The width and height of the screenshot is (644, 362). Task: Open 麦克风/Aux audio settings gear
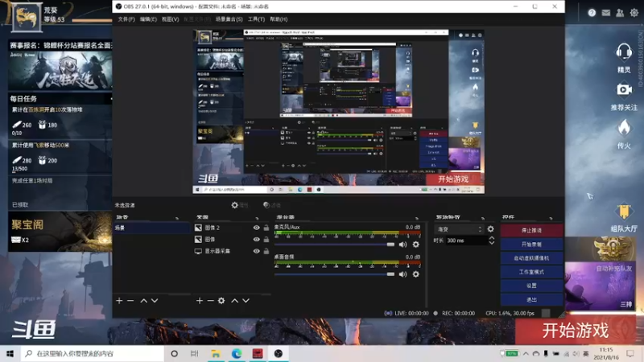(415, 245)
